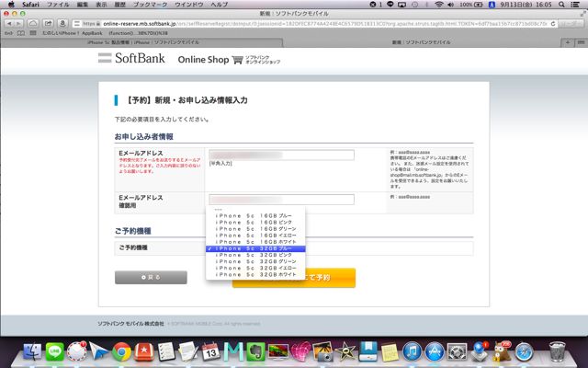Launch Google Chrome from the Dock
This screenshot has width=588, height=368.
coord(121,351)
